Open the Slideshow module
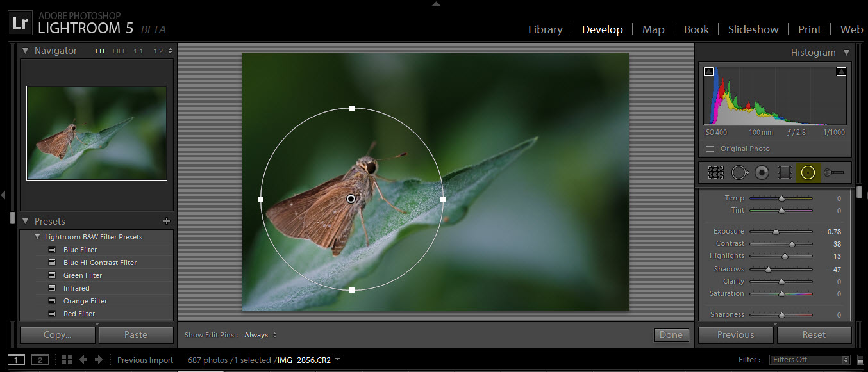Viewport: 868px width, 372px height. [x=753, y=29]
